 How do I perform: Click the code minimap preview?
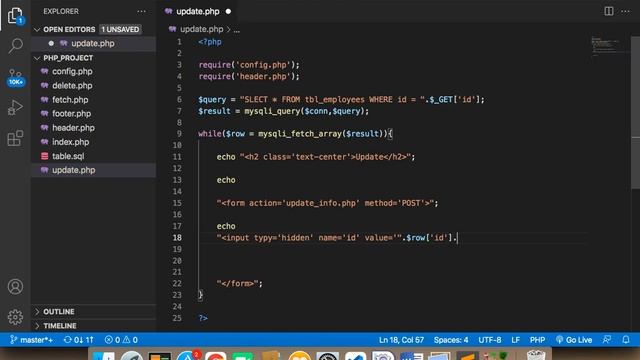point(605,46)
